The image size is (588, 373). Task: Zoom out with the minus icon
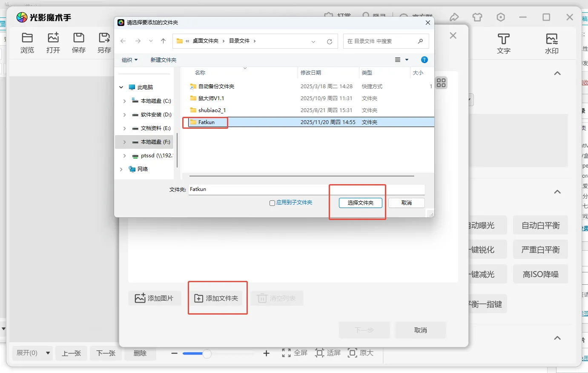[x=174, y=353]
